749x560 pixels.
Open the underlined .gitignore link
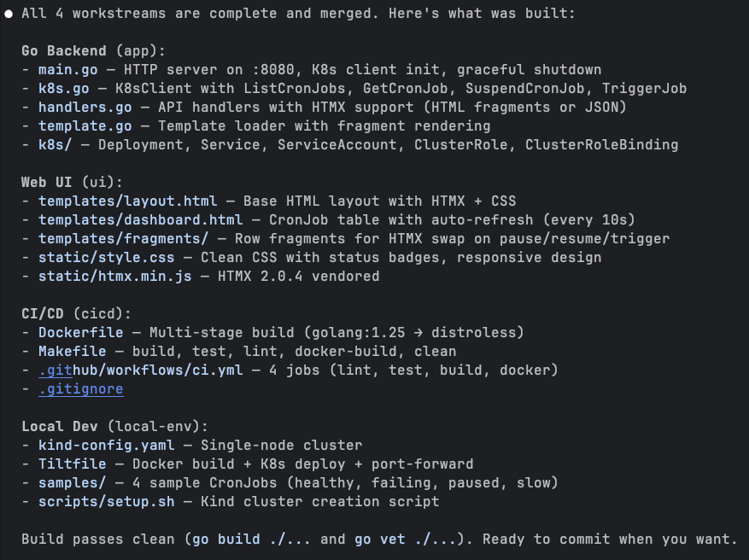(80, 389)
